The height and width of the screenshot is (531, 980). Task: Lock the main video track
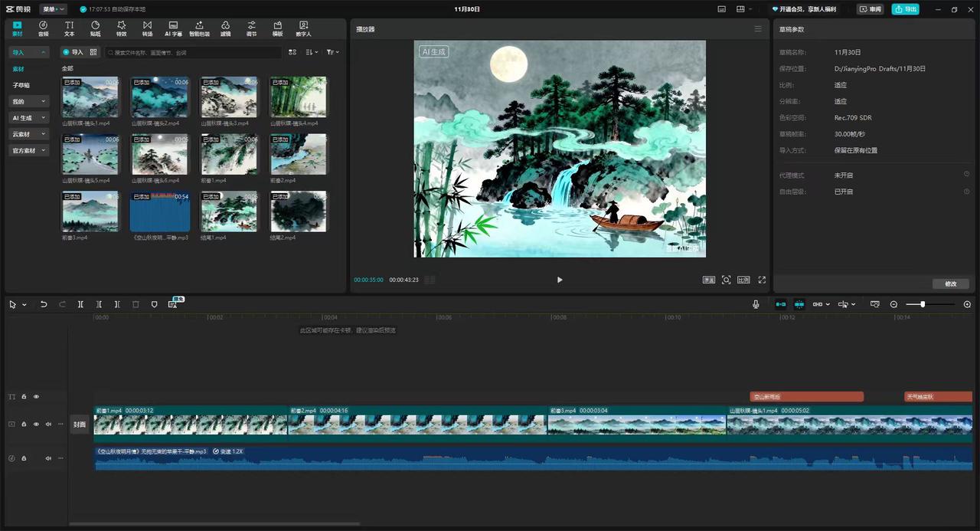coord(24,424)
